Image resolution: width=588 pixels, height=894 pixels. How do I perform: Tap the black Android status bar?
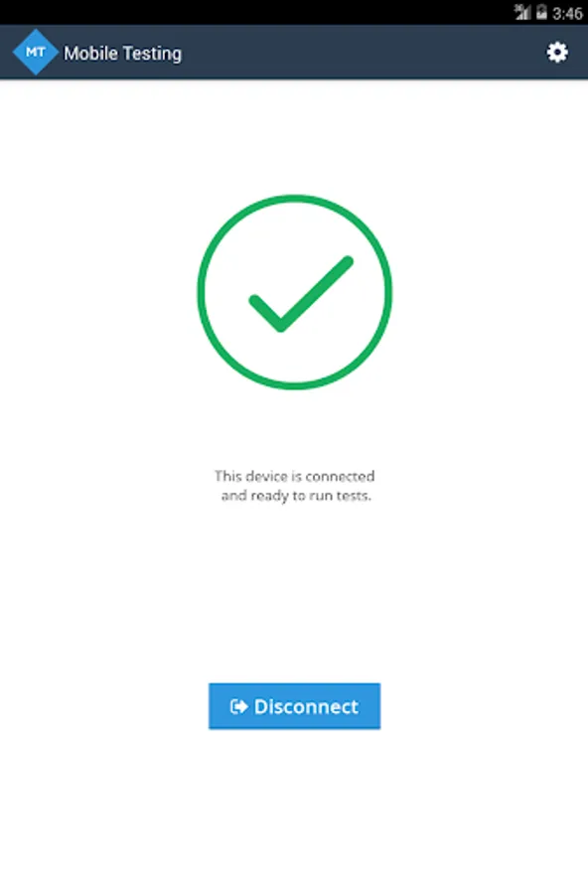[294, 12]
